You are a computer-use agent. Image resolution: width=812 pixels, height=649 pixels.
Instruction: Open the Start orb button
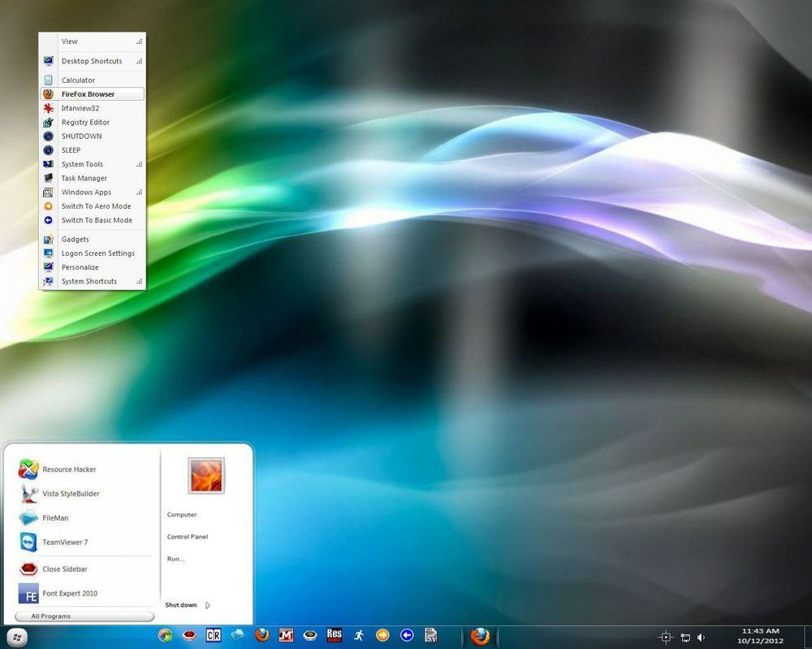(16, 637)
